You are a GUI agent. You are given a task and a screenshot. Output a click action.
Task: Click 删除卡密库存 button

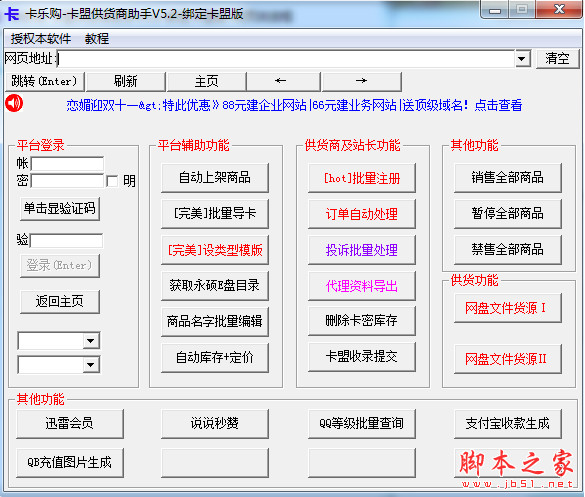(362, 321)
